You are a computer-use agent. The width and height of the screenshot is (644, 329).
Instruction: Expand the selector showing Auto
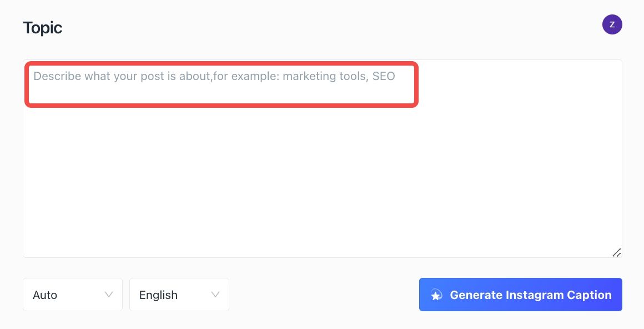[73, 295]
